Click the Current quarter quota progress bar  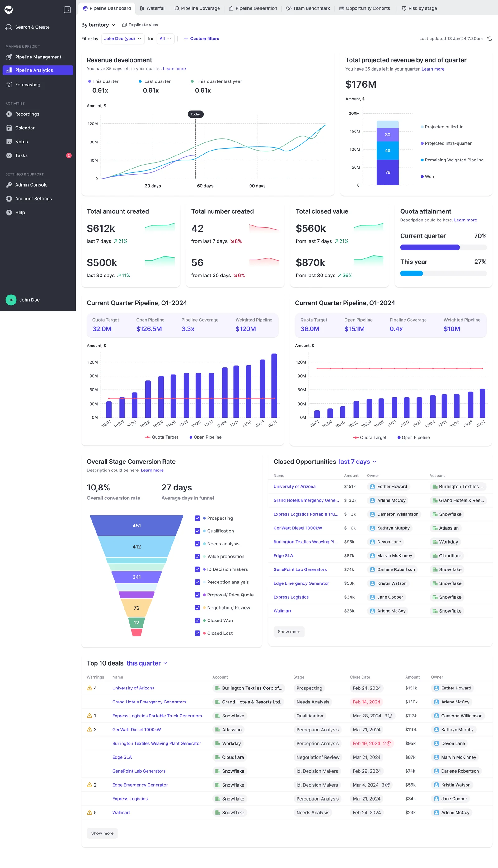(x=443, y=248)
